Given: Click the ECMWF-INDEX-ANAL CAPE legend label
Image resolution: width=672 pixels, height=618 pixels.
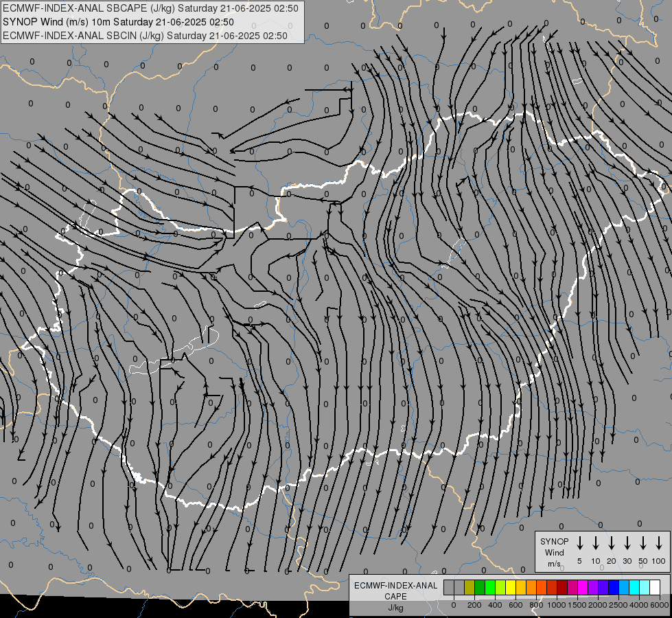Looking at the screenshot, I should pyautogui.click(x=395, y=591).
